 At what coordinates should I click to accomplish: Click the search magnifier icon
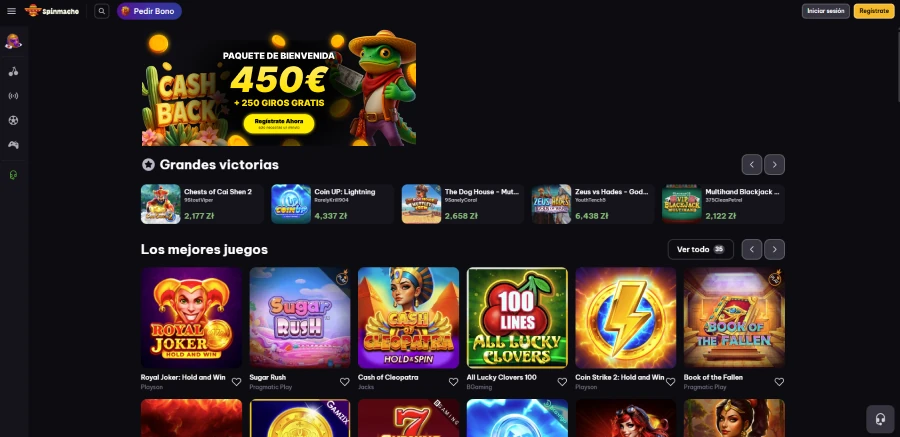tap(102, 11)
